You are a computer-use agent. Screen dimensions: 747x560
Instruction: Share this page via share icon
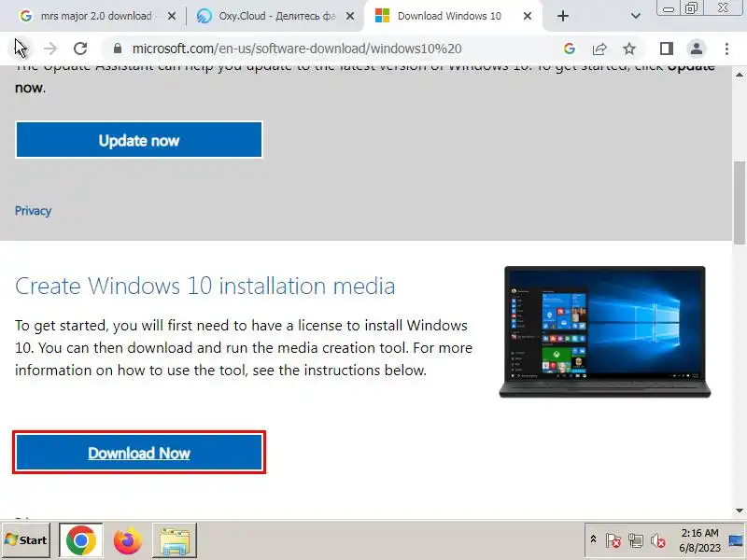click(599, 49)
